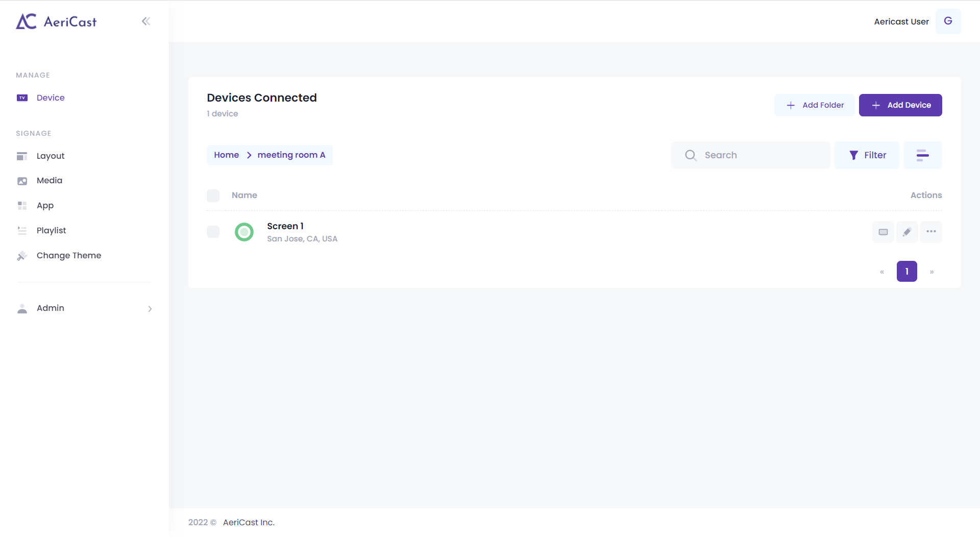Image resolution: width=980 pixels, height=537 pixels.
Task: Open the three-dots more actions menu
Action: click(x=931, y=232)
